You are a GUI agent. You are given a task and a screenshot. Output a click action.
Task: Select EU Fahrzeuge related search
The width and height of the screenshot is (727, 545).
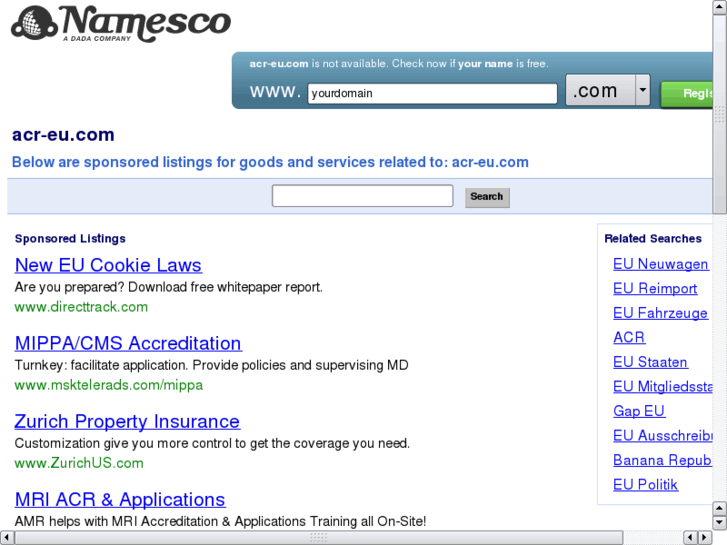point(660,313)
